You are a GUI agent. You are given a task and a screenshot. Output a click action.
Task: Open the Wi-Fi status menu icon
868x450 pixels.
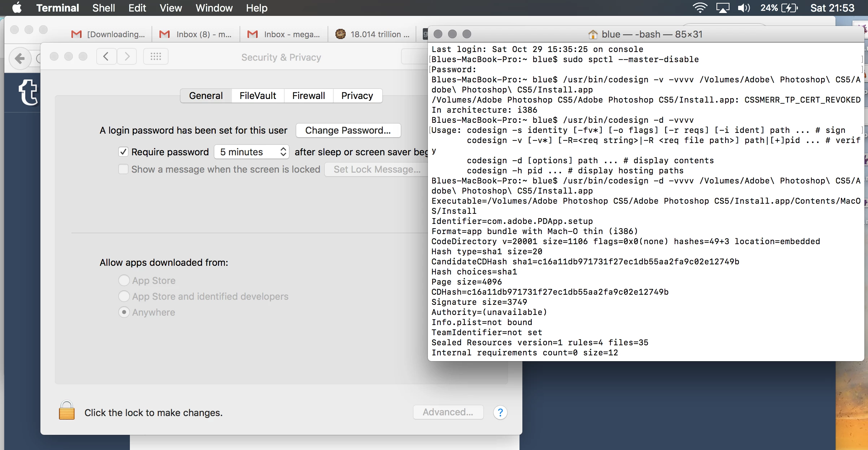coord(700,8)
